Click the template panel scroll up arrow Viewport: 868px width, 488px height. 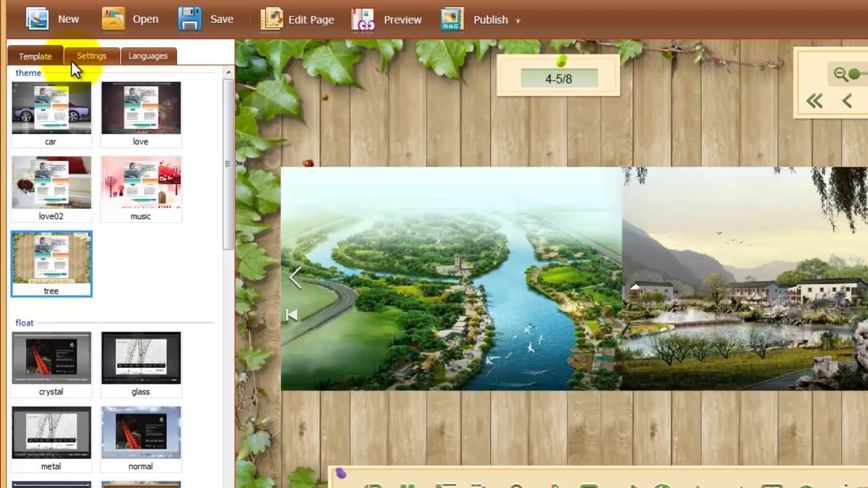229,72
